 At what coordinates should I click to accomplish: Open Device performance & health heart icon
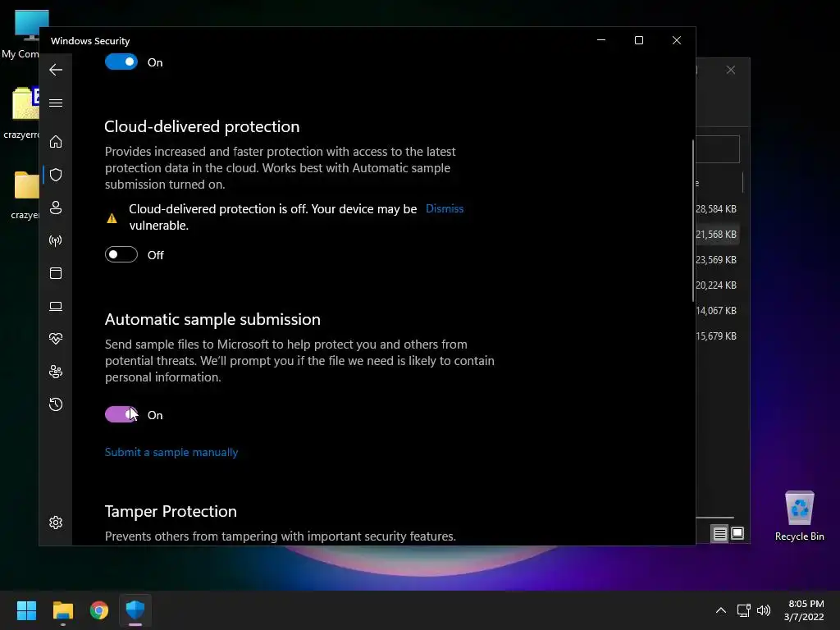click(56, 339)
